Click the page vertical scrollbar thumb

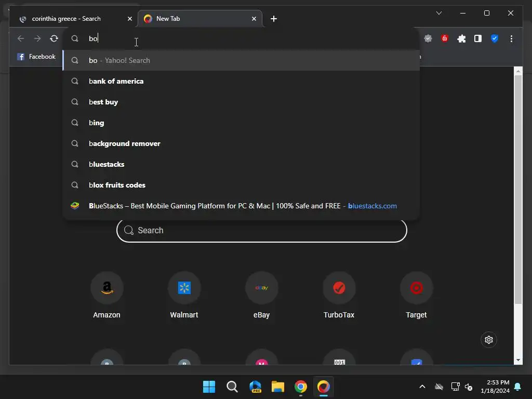518,189
